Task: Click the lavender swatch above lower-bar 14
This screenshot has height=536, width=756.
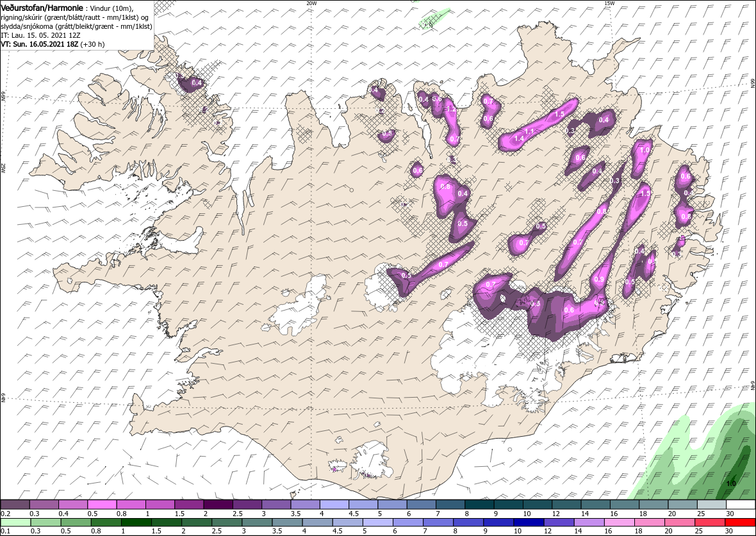Action: [x=589, y=523]
